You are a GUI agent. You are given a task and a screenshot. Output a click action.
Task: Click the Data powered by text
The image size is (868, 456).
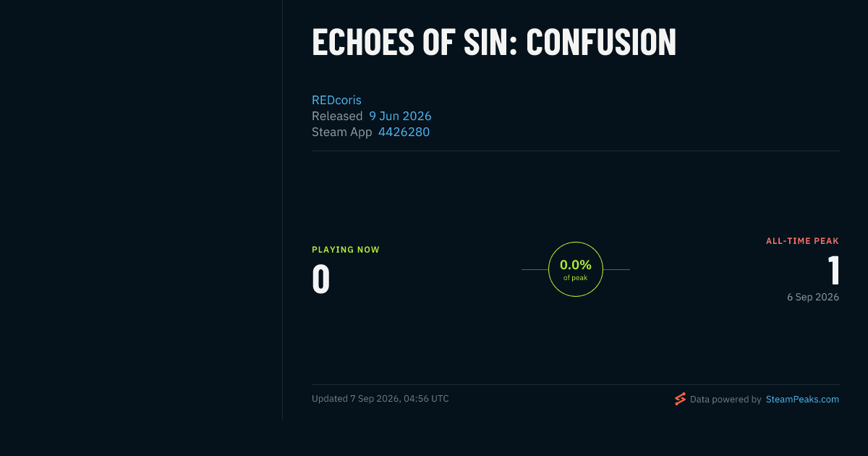[726, 399]
